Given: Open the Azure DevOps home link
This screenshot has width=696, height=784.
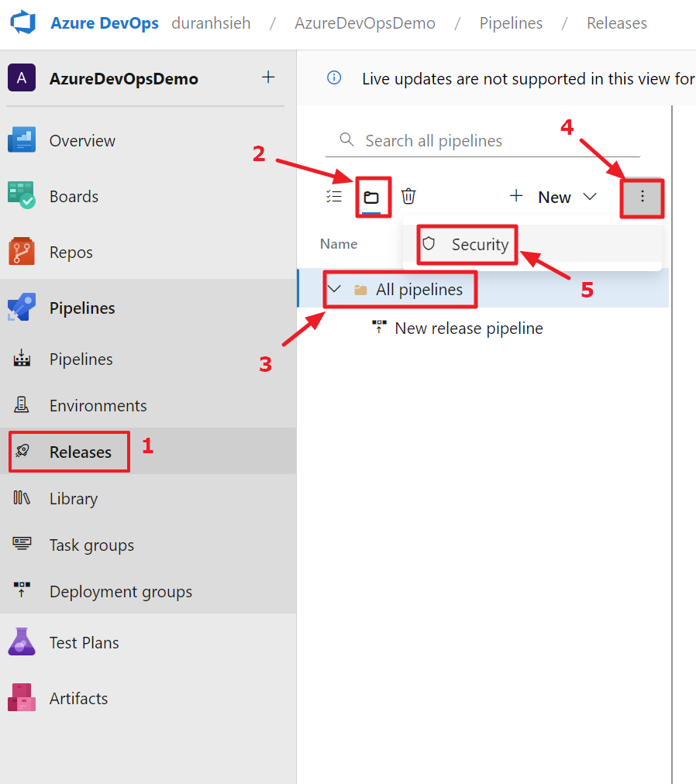Looking at the screenshot, I should point(105,23).
